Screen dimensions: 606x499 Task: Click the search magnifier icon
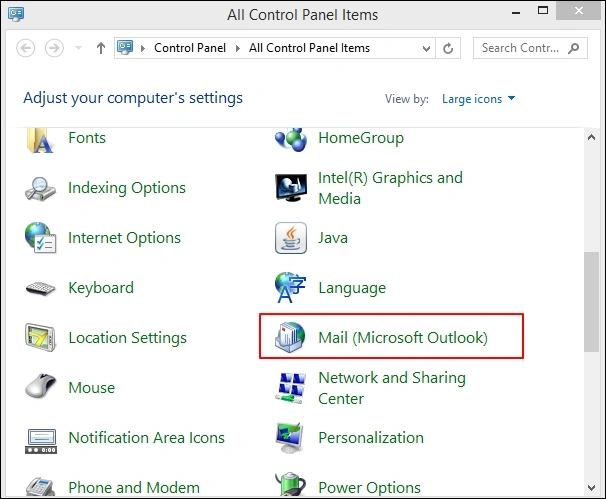tap(574, 48)
